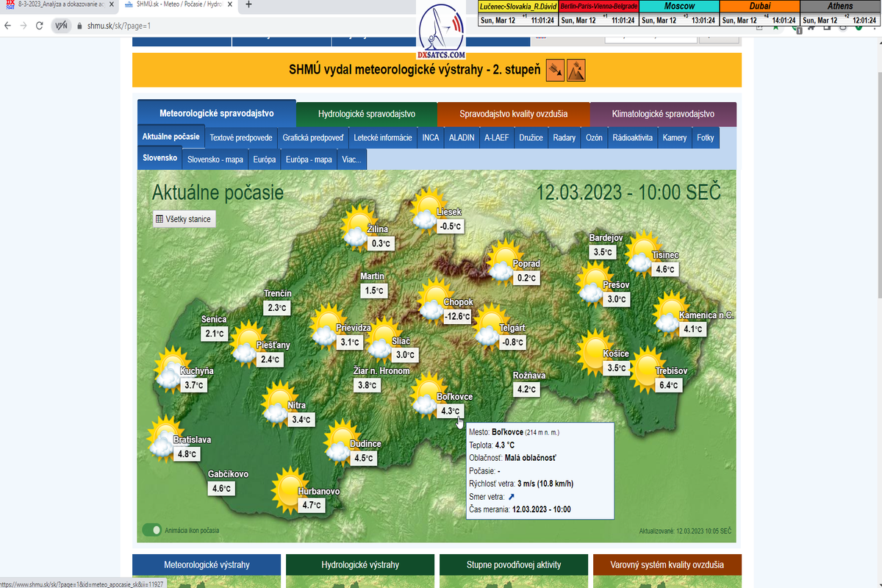This screenshot has width=882, height=588.
Task: Toggle the Animácia ikon počasia switch
Action: pos(152,530)
